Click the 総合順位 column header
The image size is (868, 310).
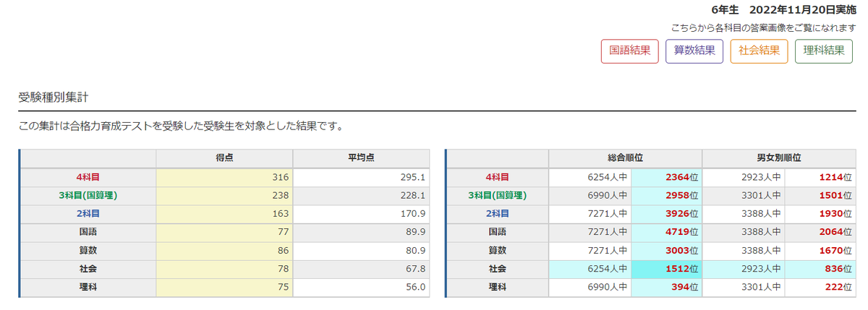pyautogui.click(x=626, y=158)
